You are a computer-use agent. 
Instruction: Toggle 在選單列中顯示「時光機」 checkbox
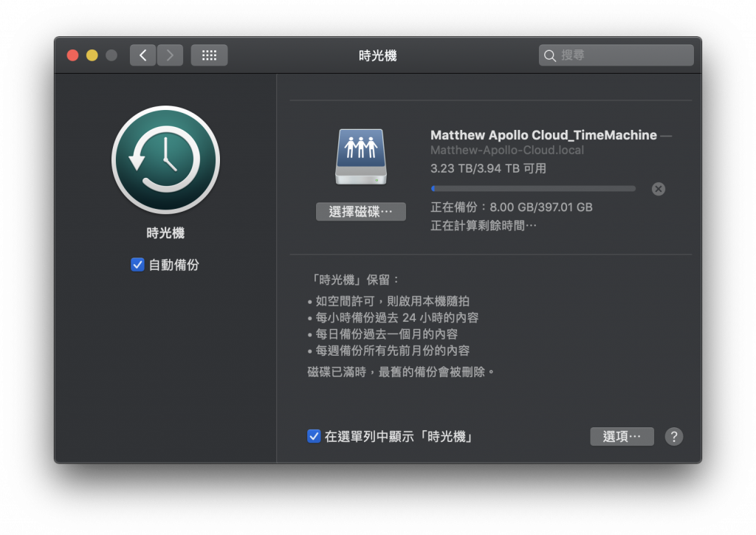coord(314,436)
